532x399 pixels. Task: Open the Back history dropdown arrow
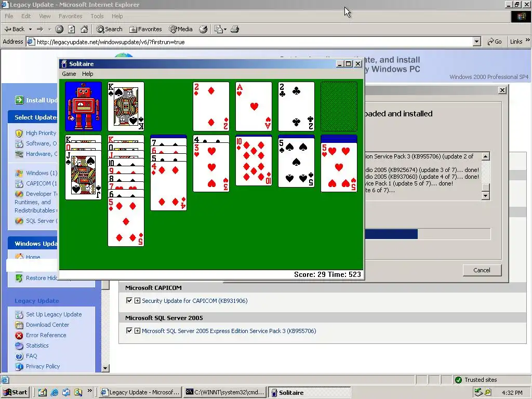(30, 29)
